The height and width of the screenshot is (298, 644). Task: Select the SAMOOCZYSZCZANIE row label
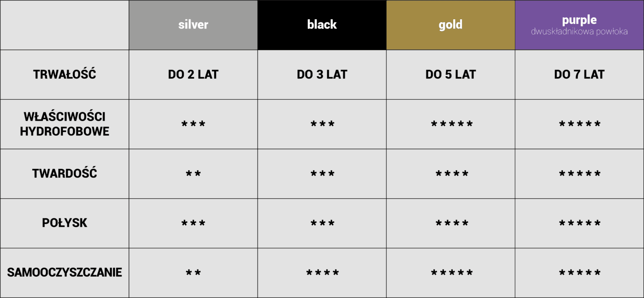coord(65,272)
